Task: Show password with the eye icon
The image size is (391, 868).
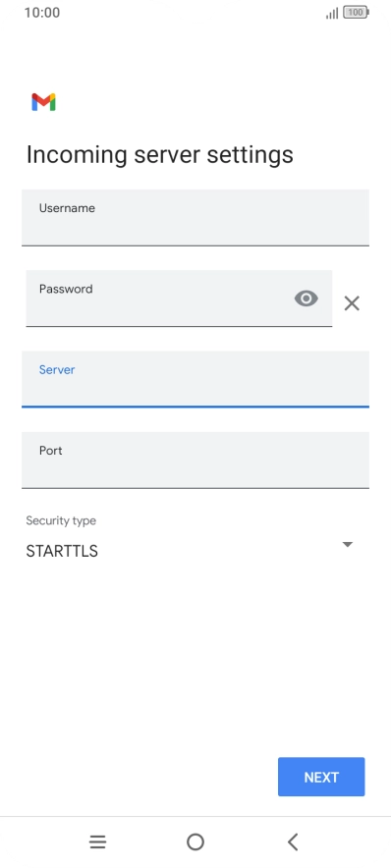Action: tap(307, 298)
